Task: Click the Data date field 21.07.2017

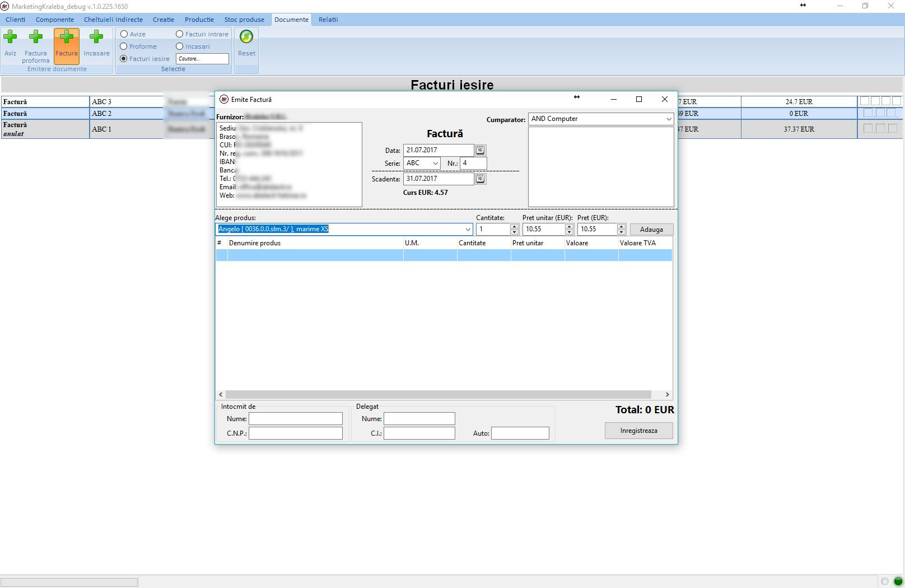Action: (x=438, y=150)
